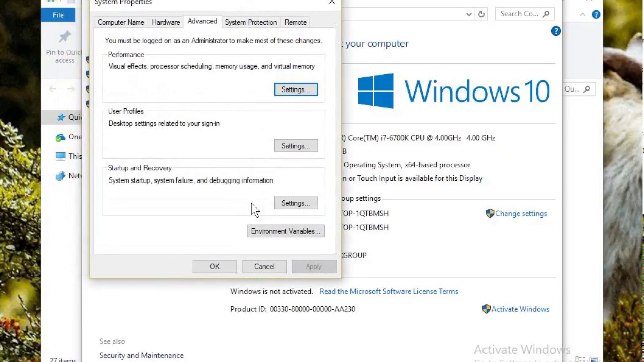Image resolution: width=644 pixels, height=362 pixels.
Task: Open the System Protection tab
Action: pyautogui.click(x=251, y=22)
